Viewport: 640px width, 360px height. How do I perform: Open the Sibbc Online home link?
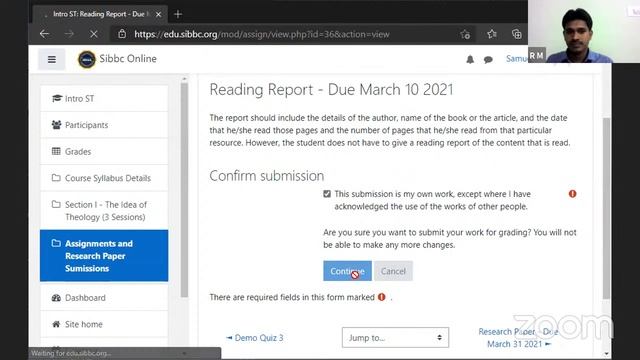(128, 59)
